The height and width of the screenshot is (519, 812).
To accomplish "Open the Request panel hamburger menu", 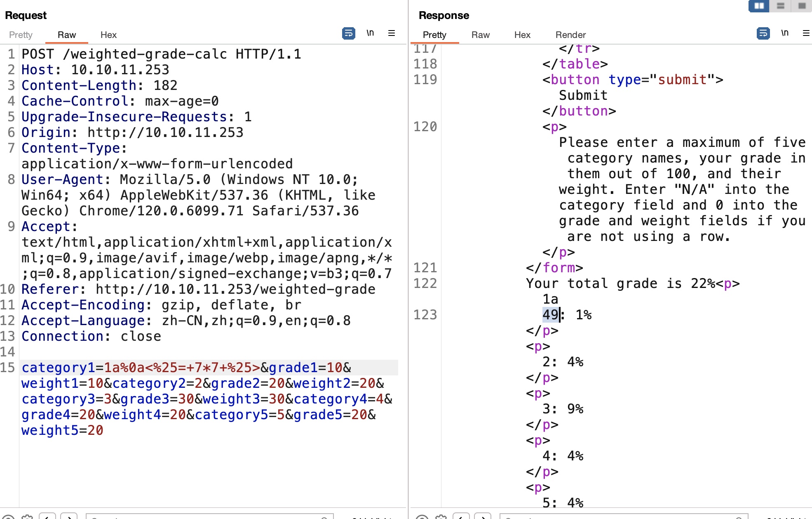I will 392,33.
